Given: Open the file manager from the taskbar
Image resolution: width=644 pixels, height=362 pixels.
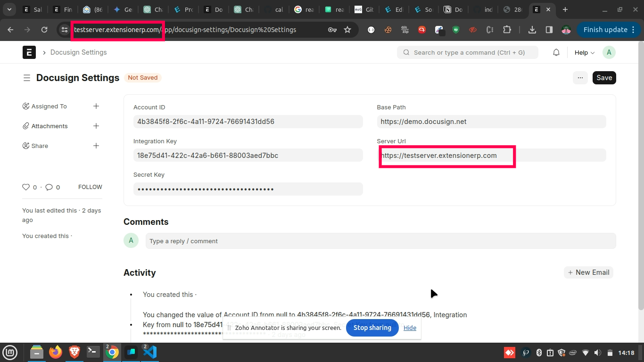Looking at the screenshot, I should [x=37, y=352].
